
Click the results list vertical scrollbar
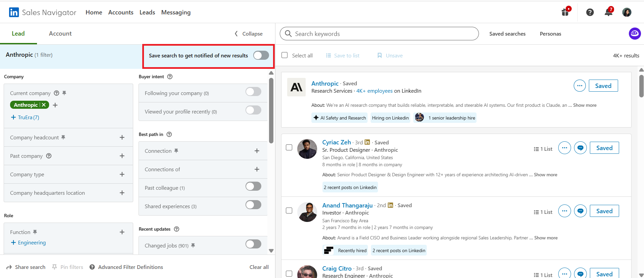tap(641, 86)
